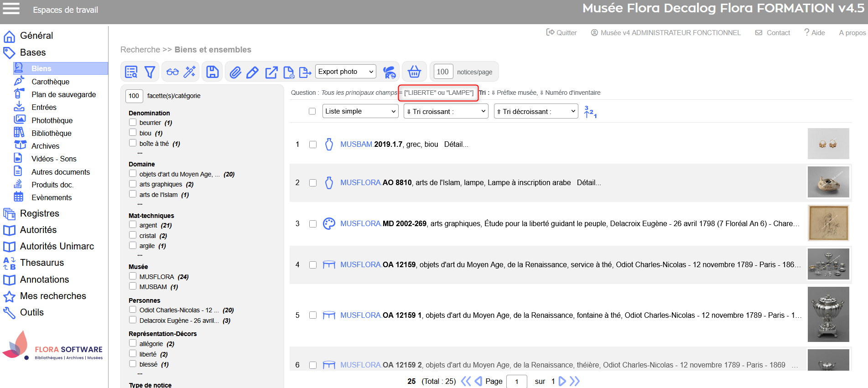The width and height of the screenshot is (868, 388).
Task: Click the filter funnel icon
Action: 150,72
